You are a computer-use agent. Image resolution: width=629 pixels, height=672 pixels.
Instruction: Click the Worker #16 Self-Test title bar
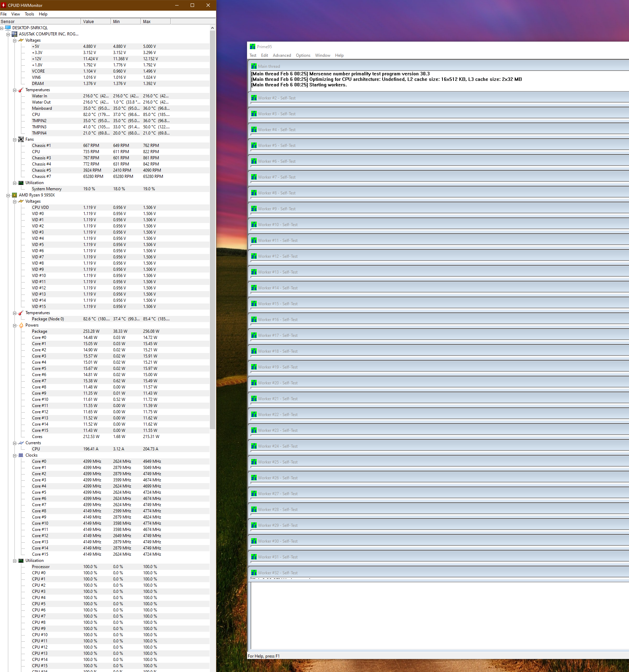tap(438, 320)
